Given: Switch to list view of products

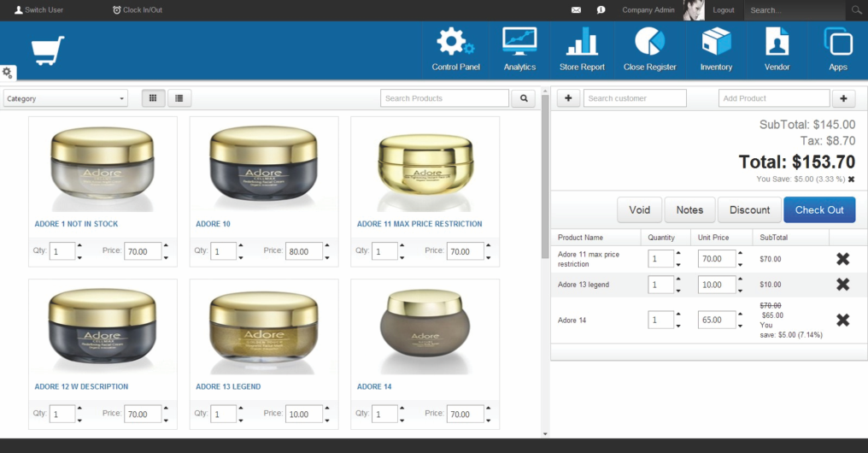Looking at the screenshot, I should click(x=179, y=98).
